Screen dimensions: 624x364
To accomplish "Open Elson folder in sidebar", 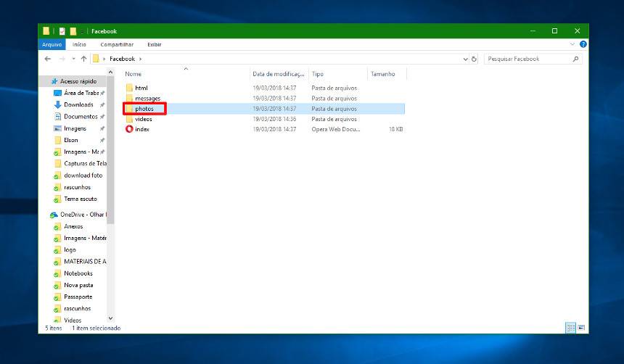I will point(71,140).
